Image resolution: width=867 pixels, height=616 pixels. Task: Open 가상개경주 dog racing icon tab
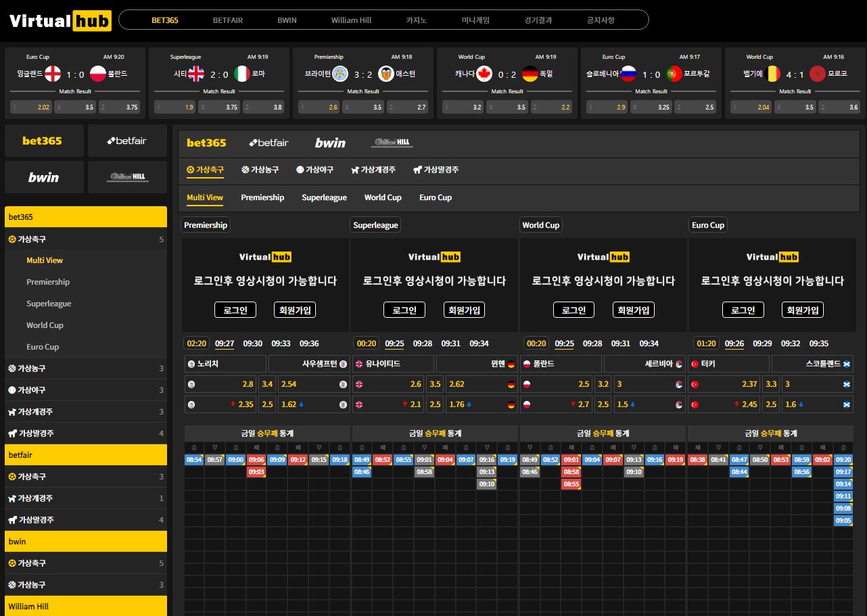[x=373, y=170]
